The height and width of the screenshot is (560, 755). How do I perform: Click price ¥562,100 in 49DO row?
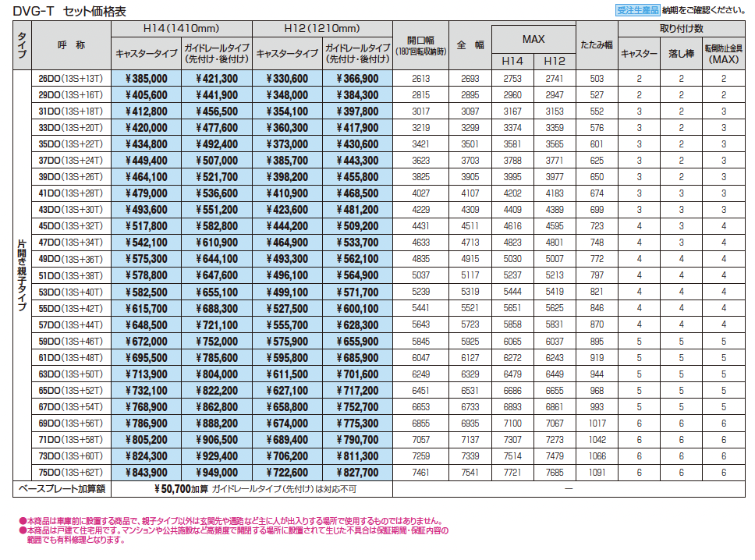point(357,259)
